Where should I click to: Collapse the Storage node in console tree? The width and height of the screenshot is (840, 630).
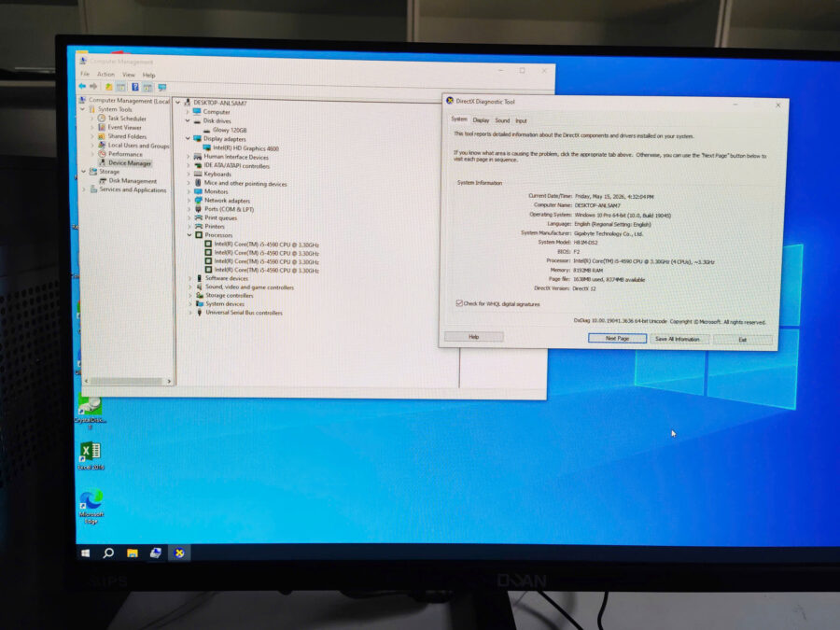(x=84, y=172)
